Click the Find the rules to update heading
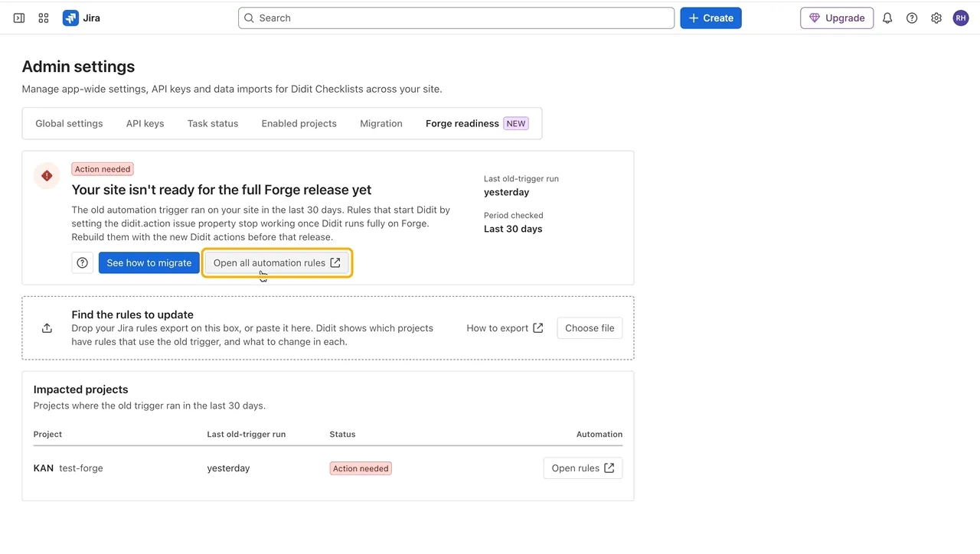The height and width of the screenshot is (554, 980). 132,314
